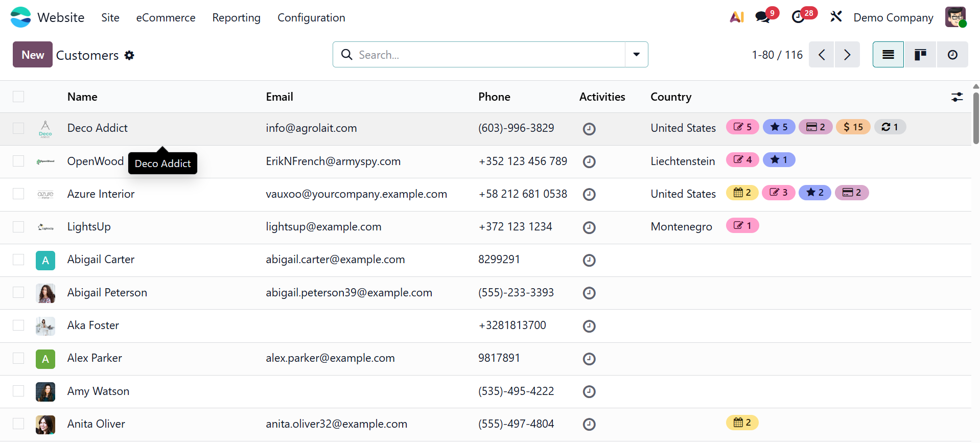Switch to Kanban view
The image size is (980, 443).
[920, 55]
